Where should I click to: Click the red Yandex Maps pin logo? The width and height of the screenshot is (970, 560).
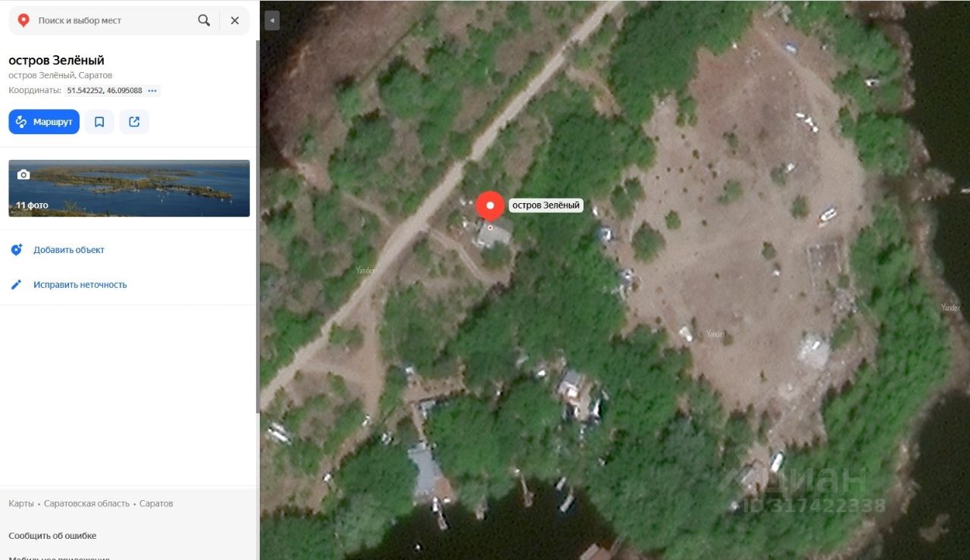23,20
